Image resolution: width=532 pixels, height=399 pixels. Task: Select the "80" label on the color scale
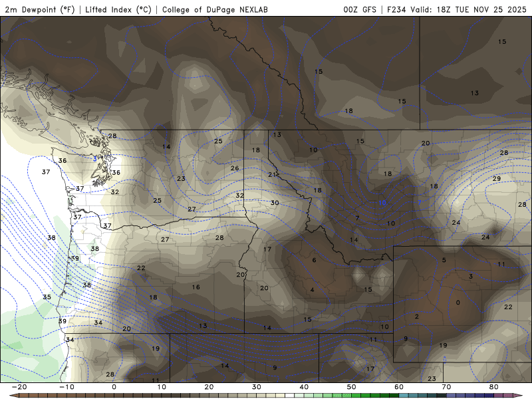pos(494,387)
